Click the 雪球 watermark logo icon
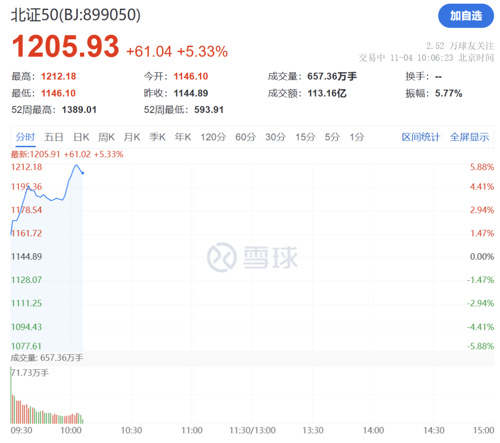Viewport: 500px width, 443px height. click(x=222, y=257)
